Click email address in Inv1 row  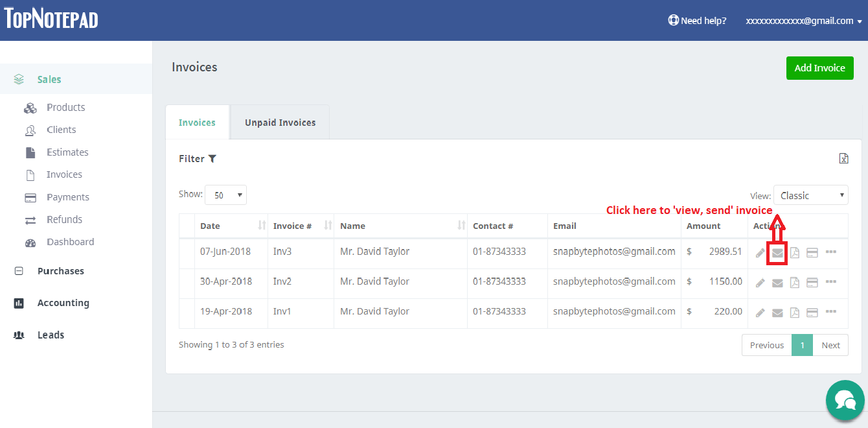[614, 311]
